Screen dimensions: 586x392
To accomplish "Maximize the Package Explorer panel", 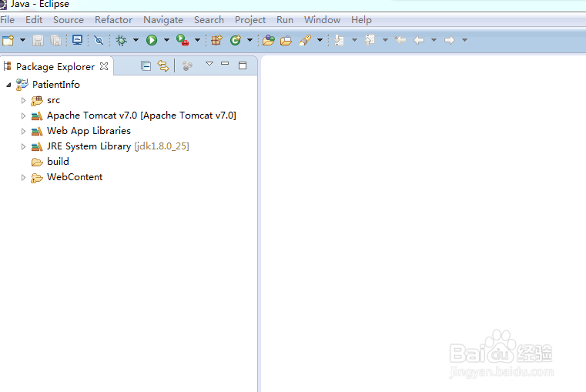I will [243, 65].
